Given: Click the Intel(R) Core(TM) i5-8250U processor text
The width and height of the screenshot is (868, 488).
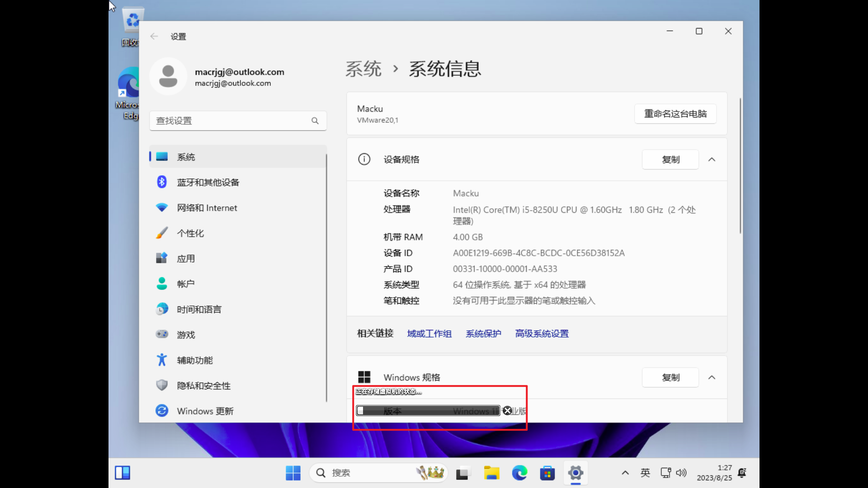Looking at the screenshot, I should [x=574, y=215].
